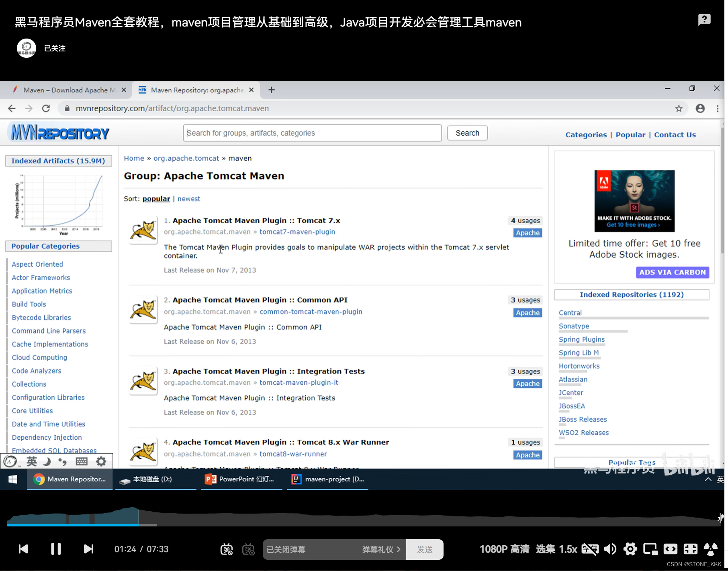The image size is (728, 571).
Task: Click the fullscreen radiation-style icon
Action: coord(710,549)
